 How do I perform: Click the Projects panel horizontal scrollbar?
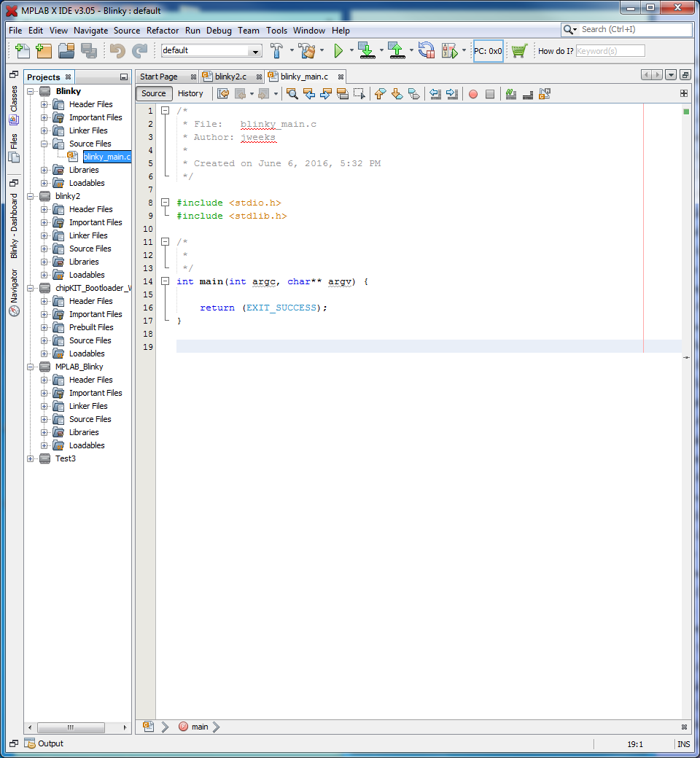[x=71, y=727]
